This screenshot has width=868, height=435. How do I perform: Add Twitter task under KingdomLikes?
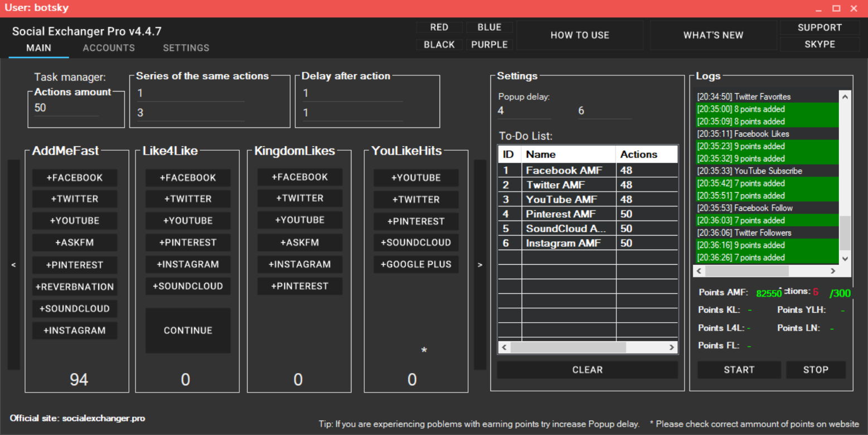click(300, 198)
